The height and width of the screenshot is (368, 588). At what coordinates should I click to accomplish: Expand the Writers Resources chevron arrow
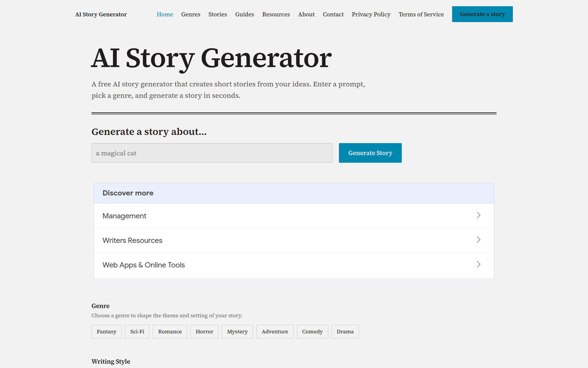click(x=478, y=240)
